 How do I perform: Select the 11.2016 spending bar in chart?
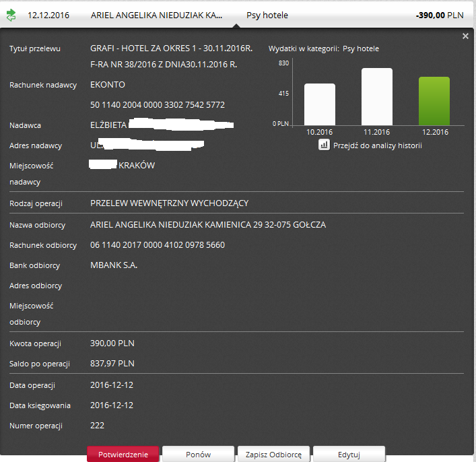tap(377, 96)
